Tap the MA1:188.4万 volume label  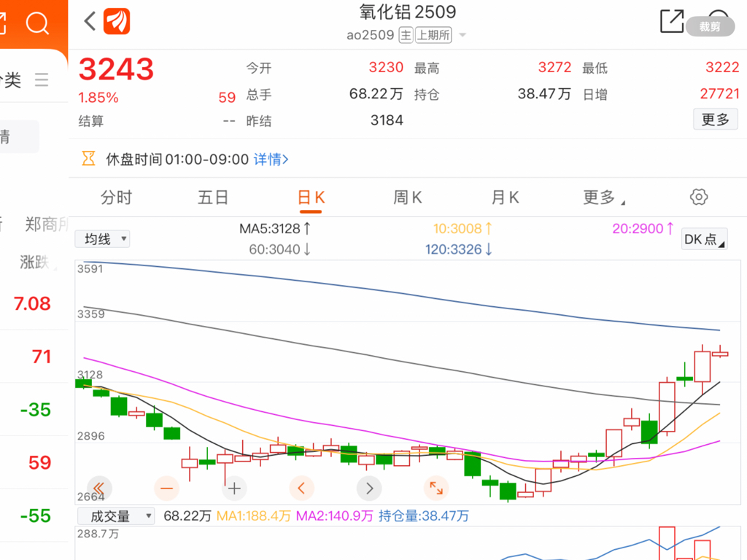pyautogui.click(x=253, y=516)
